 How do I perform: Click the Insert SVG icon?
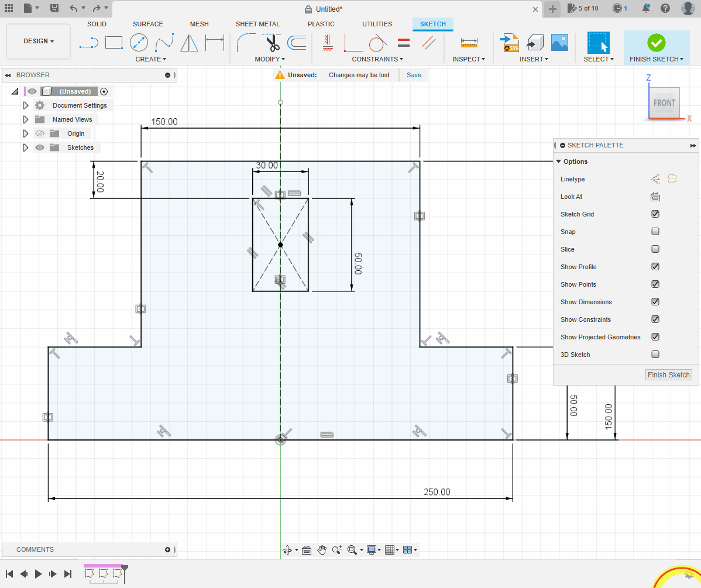click(510, 43)
